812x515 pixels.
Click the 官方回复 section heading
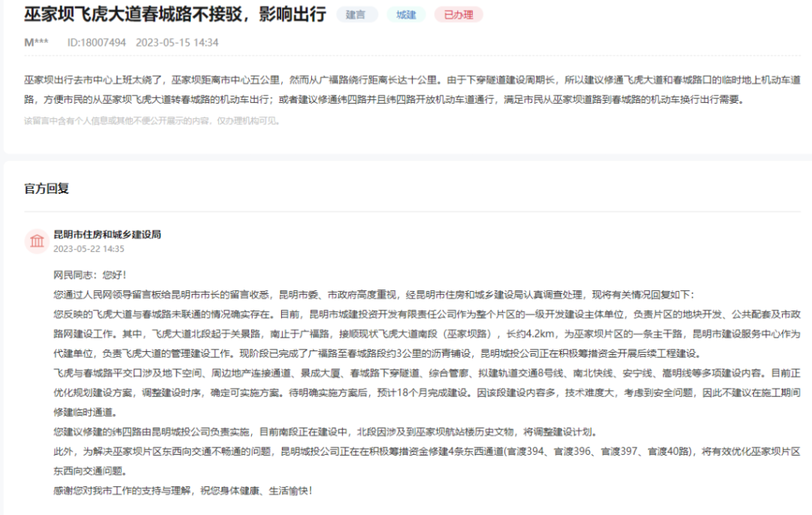tap(47, 189)
